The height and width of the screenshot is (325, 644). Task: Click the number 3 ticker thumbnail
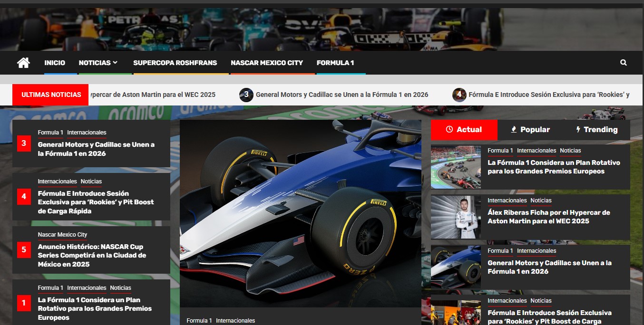246,95
